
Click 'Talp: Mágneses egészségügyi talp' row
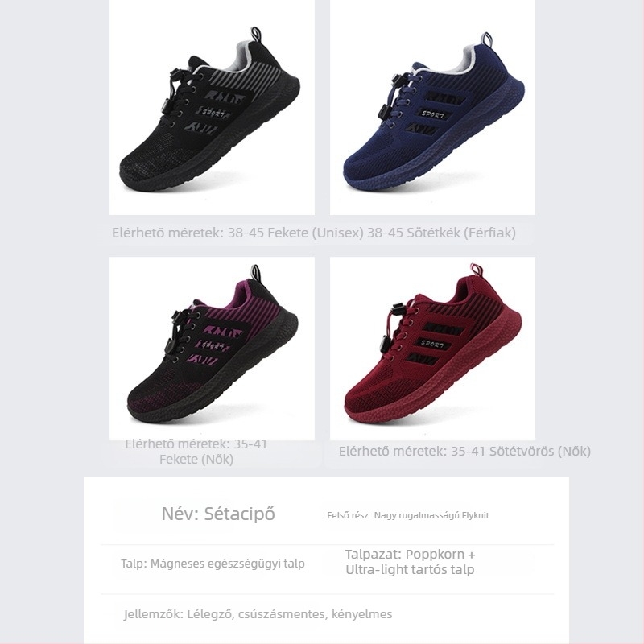(213, 563)
